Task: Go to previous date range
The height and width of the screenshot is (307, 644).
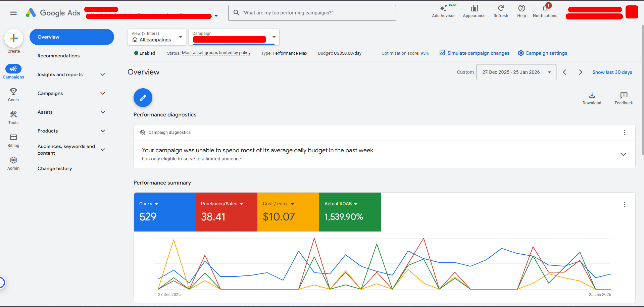Action: pyautogui.click(x=564, y=72)
